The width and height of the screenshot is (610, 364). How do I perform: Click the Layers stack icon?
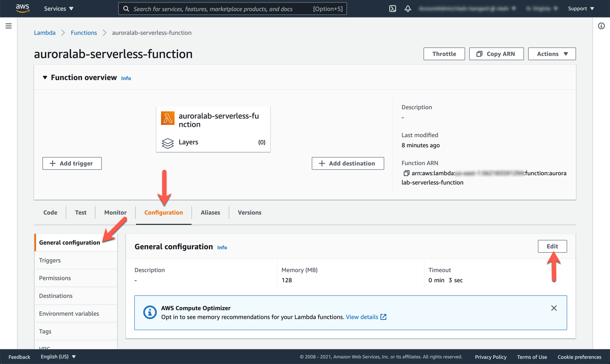click(168, 143)
